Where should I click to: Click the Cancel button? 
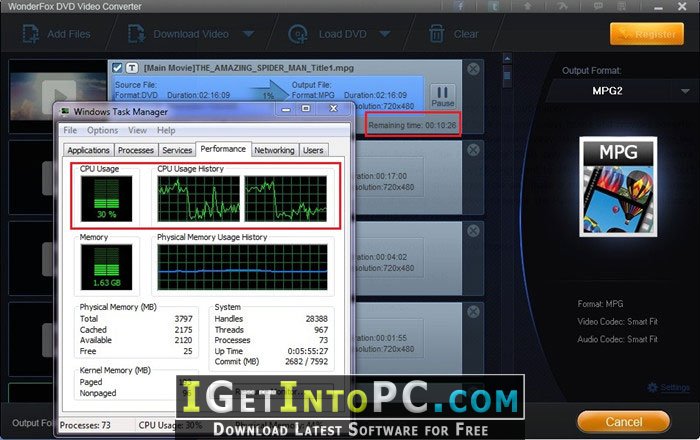[x=624, y=422]
